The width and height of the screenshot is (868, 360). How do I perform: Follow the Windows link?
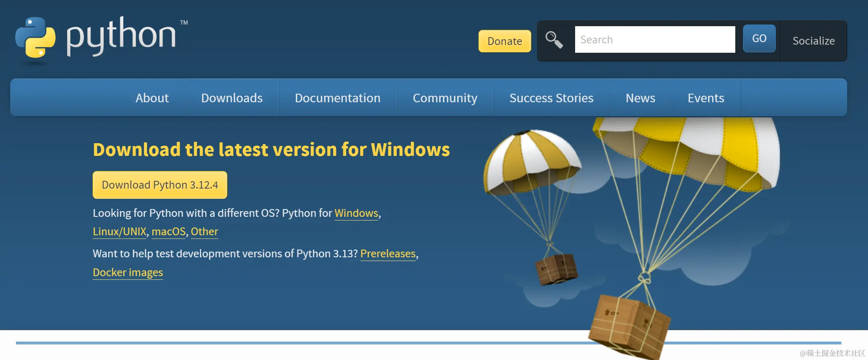point(356,213)
